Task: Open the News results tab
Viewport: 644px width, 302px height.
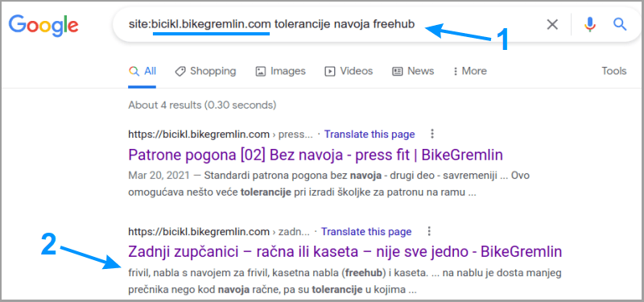Action: click(x=413, y=71)
